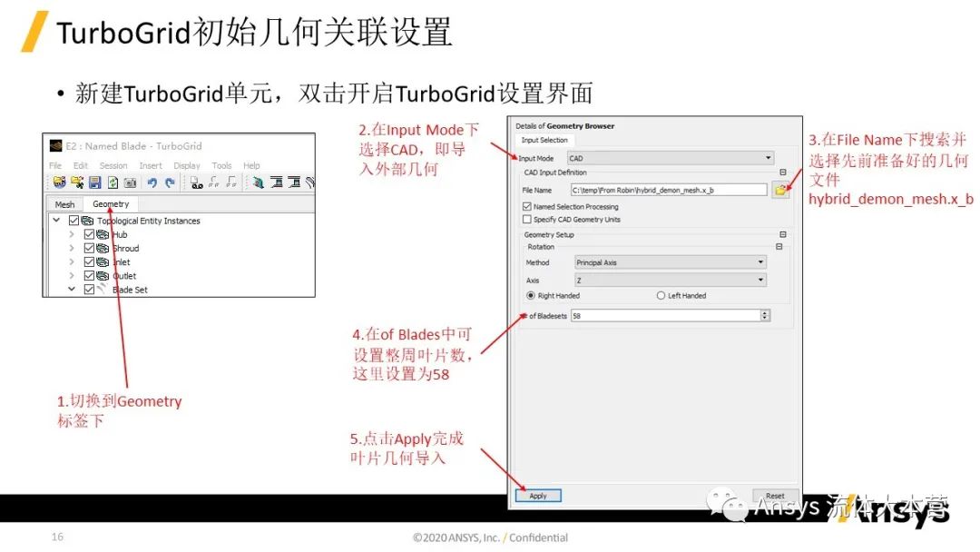The image size is (980, 552).
Task: Select the Right Handed radio button
Action: click(531, 296)
